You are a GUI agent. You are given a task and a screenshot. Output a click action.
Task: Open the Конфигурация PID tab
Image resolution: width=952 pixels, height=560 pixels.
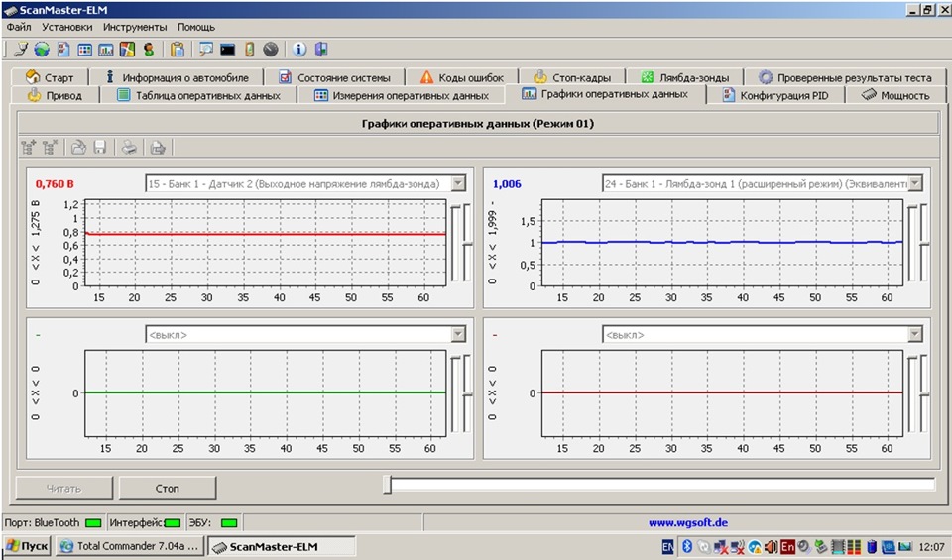774,95
